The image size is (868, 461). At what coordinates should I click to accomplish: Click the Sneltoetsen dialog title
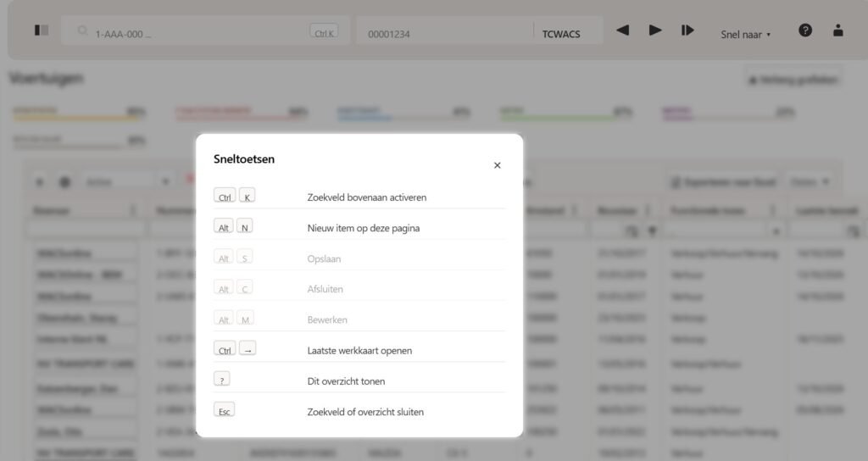(x=244, y=158)
